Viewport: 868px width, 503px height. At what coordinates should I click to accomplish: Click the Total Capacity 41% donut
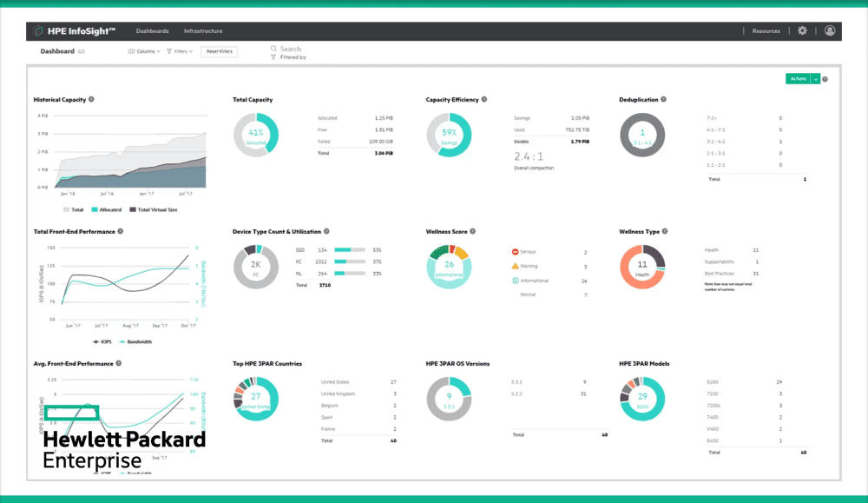(256, 135)
